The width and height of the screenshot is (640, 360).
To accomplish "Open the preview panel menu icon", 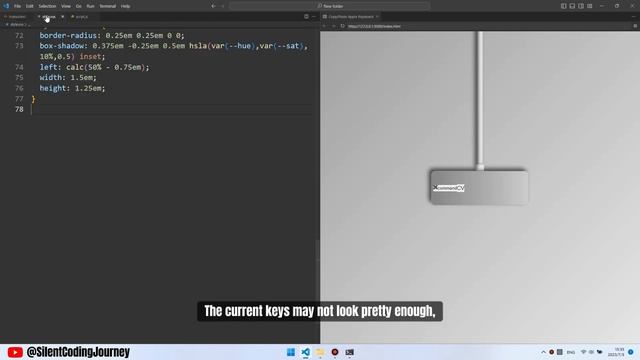I will [635, 26].
